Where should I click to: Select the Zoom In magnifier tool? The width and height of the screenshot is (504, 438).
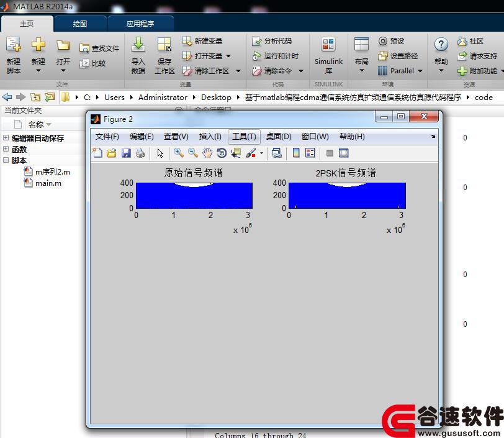coord(179,153)
